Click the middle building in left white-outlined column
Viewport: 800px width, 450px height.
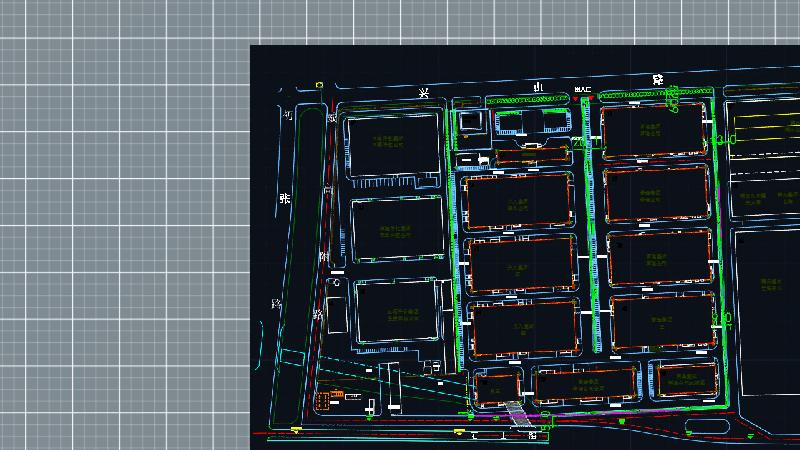[397, 230]
